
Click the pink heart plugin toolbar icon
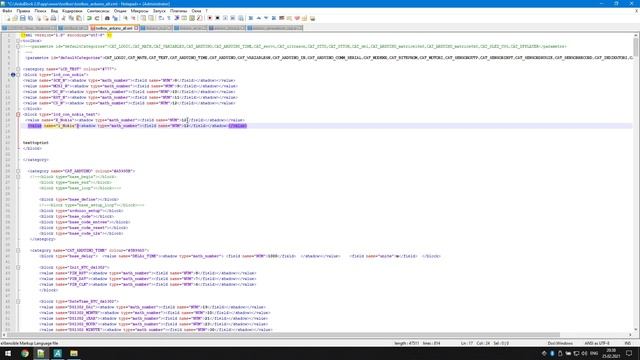(297, 18)
